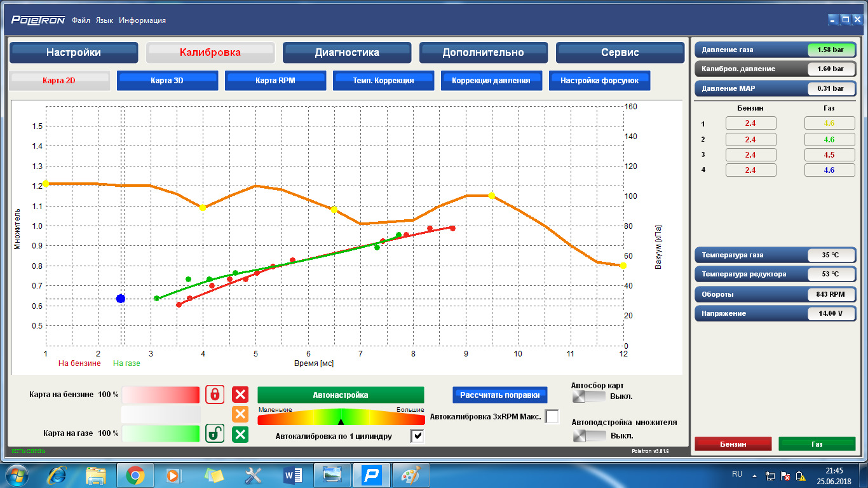Click the orange X icon
Image resolution: width=868 pixels, height=488 pixels.
tap(240, 414)
